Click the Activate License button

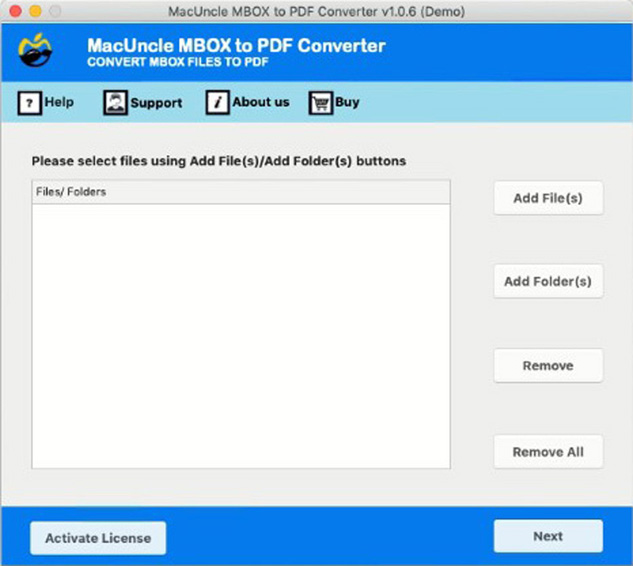click(98, 538)
